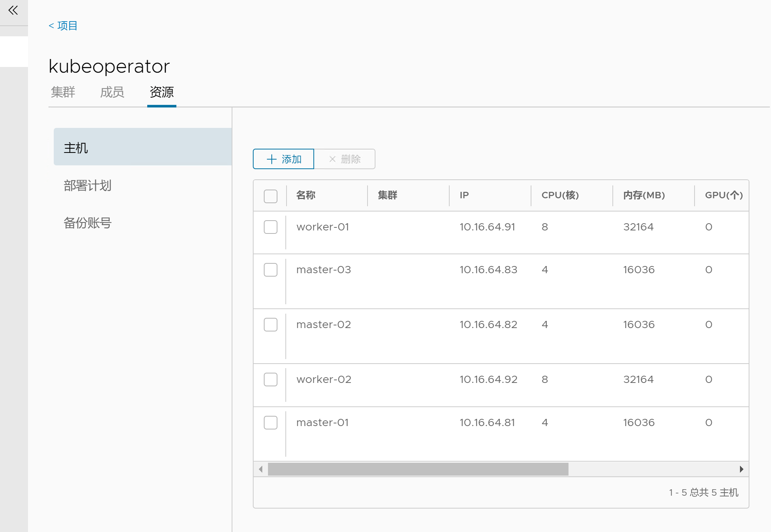Check the worker-02 row checkbox
The width and height of the screenshot is (771, 532).
pos(271,380)
